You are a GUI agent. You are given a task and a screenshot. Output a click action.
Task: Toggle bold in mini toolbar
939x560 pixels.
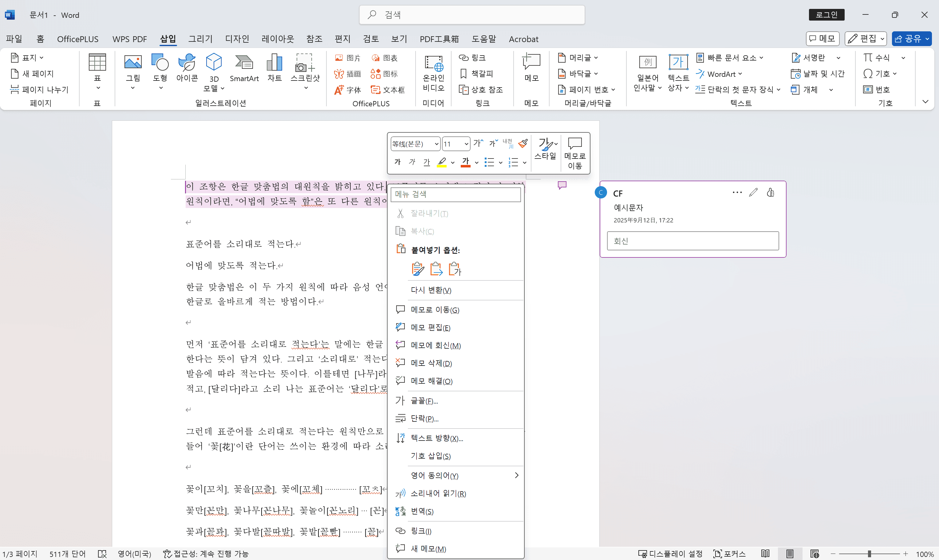pyautogui.click(x=397, y=162)
